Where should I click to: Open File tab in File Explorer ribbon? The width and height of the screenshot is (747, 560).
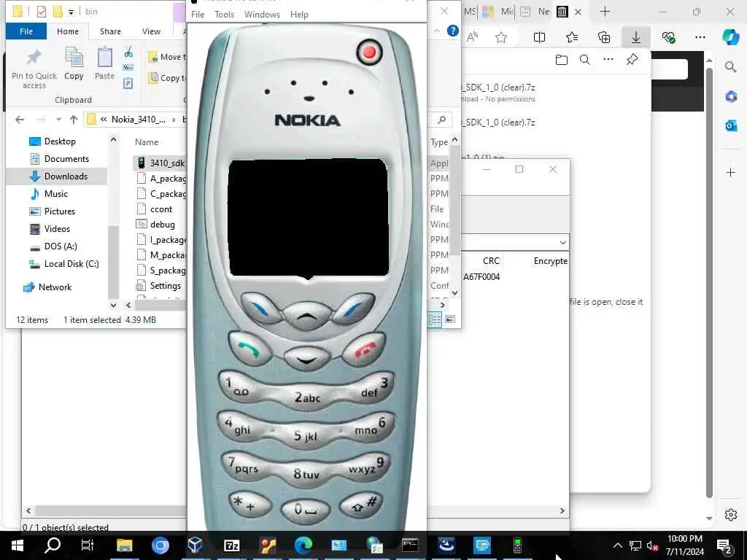tap(26, 31)
